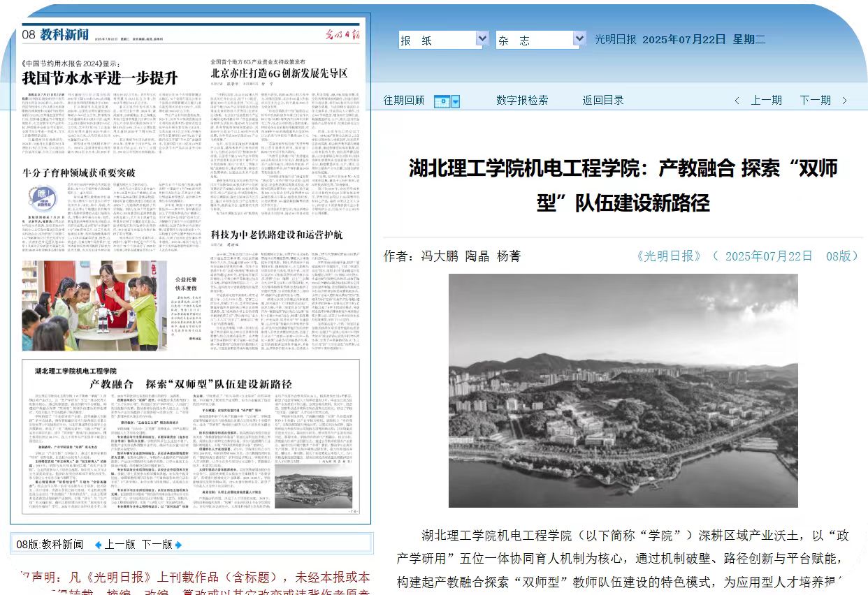Go to next issue via 下一期
The image size is (868, 595).
(x=815, y=101)
